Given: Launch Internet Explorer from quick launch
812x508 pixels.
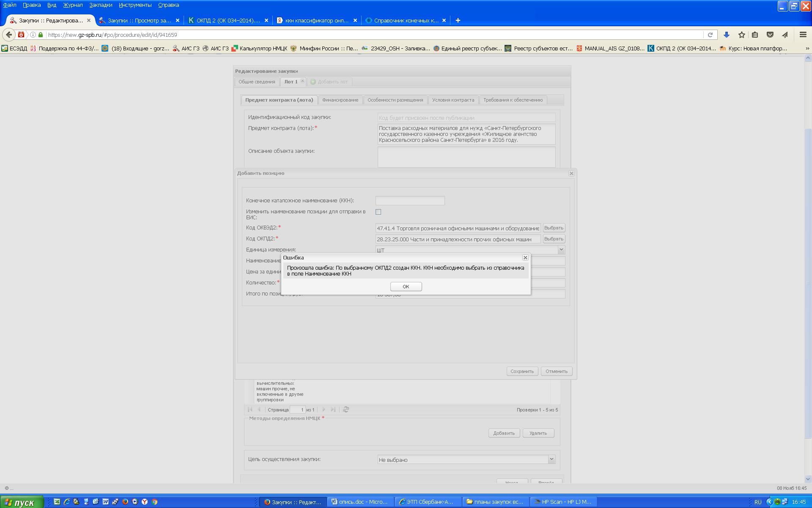Looking at the screenshot, I should click(67, 502).
